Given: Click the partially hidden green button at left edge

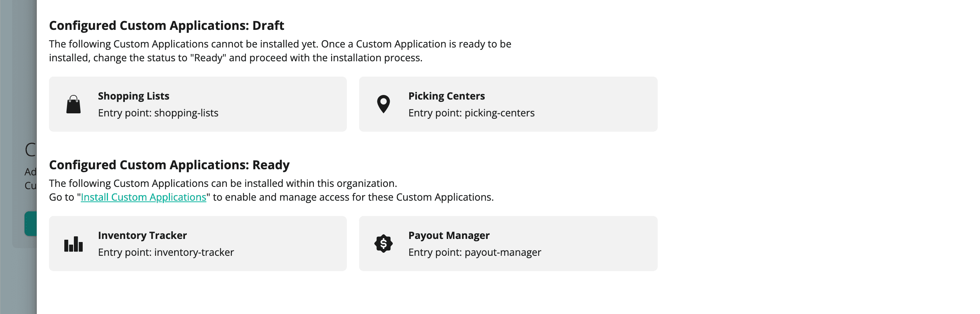Looking at the screenshot, I should coord(31,224).
